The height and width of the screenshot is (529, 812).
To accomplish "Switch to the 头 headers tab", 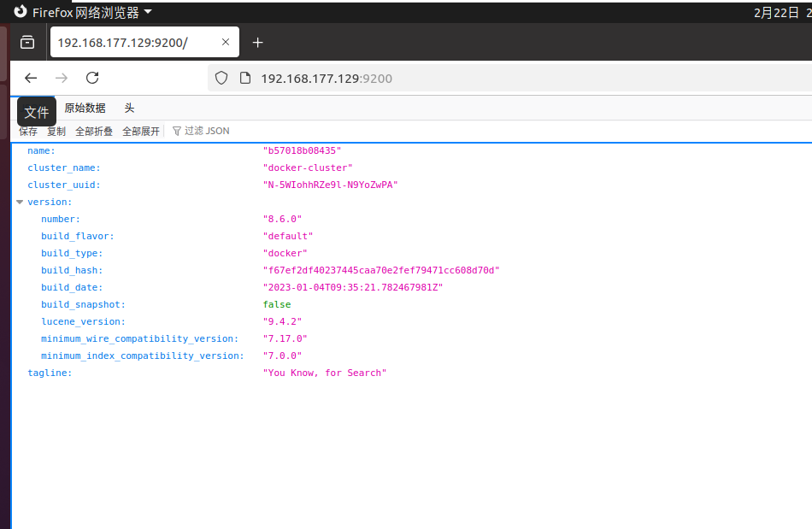I will [x=129, y=108].
